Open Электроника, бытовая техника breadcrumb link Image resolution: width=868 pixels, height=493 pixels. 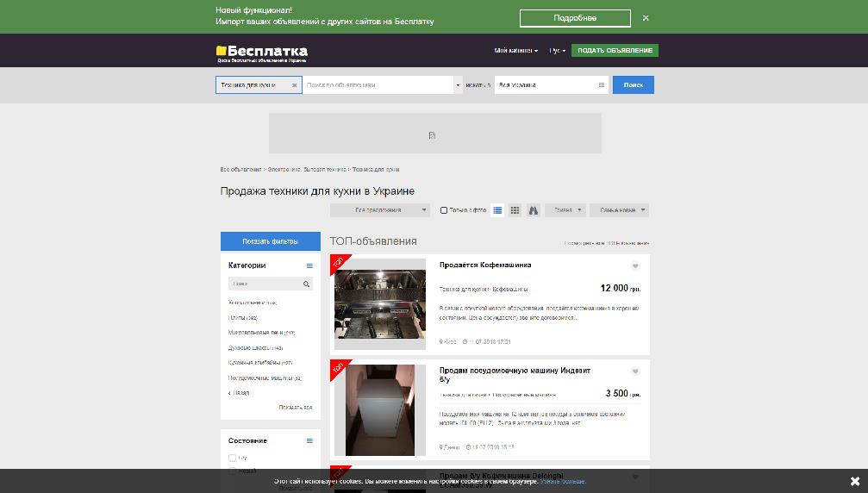pyautogui.click(x=307, y=169)
